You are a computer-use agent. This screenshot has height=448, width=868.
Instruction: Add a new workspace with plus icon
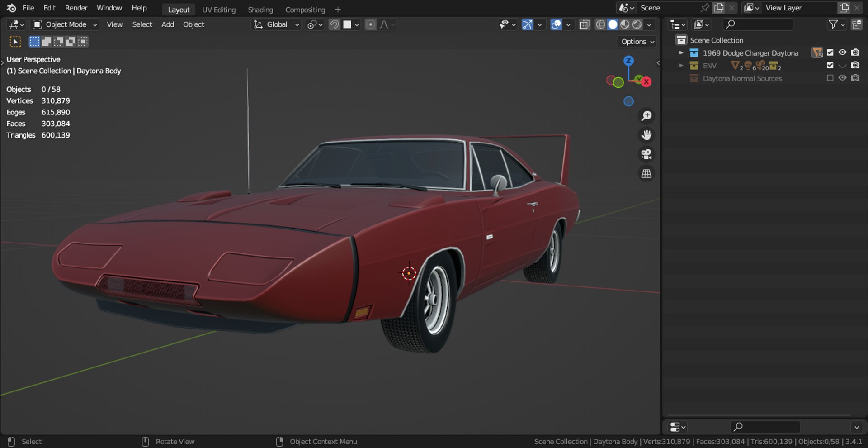click(x=338, y=10)
